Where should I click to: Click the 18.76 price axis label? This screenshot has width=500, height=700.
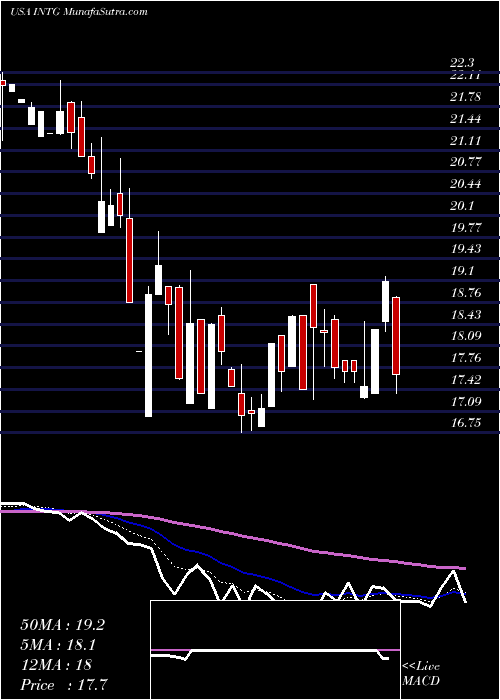[x=466, y=293]
